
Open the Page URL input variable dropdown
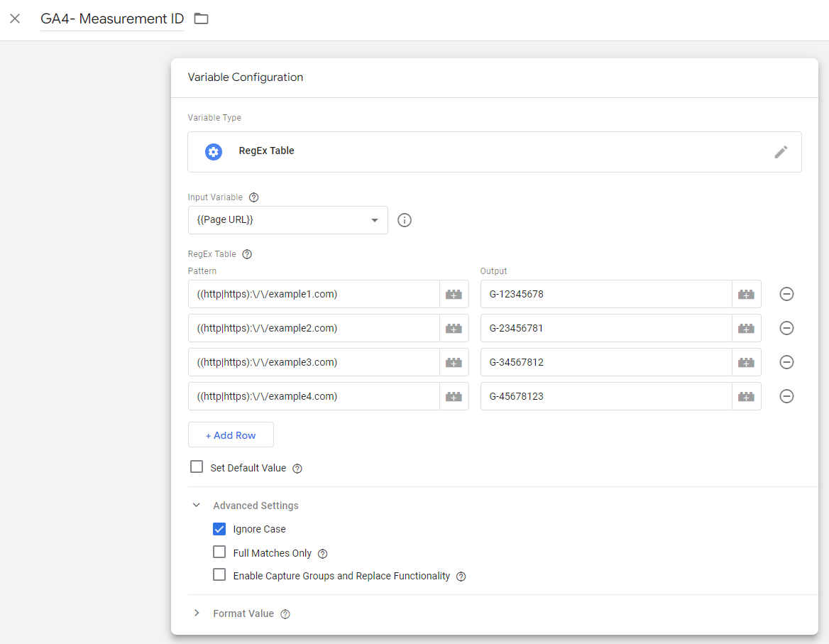click(x=287, y=220)
